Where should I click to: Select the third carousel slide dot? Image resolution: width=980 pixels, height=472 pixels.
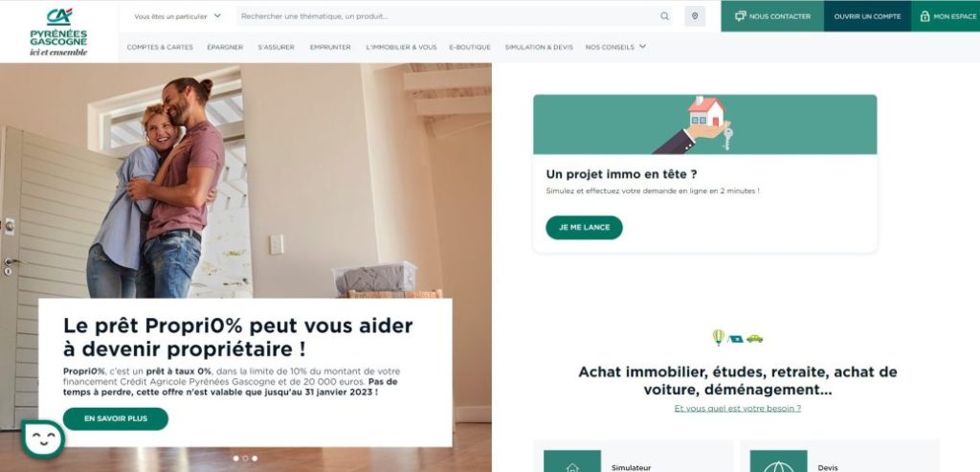click(255, 459)
